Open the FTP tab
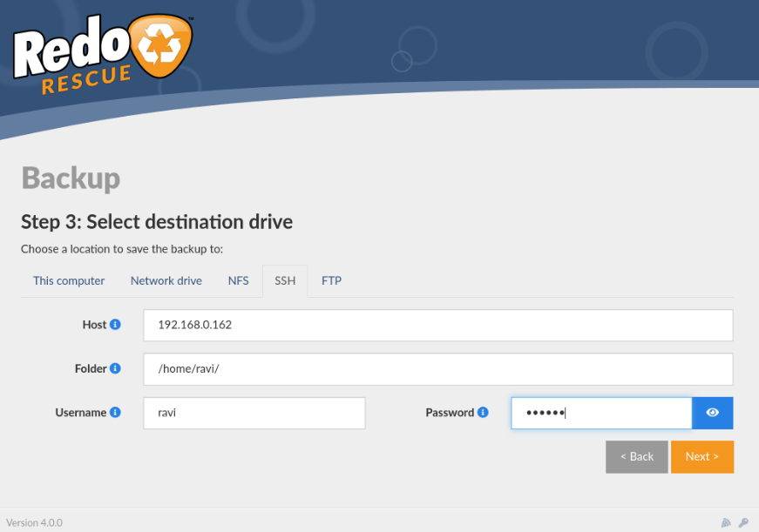Screen dimensions: 759x532 coord(332,281)
